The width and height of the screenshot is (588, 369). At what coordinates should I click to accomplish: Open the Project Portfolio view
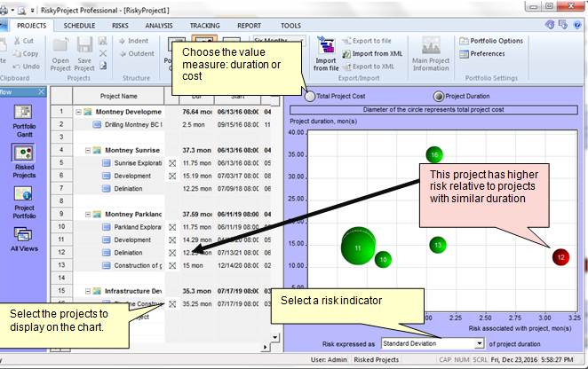[24, 197]
